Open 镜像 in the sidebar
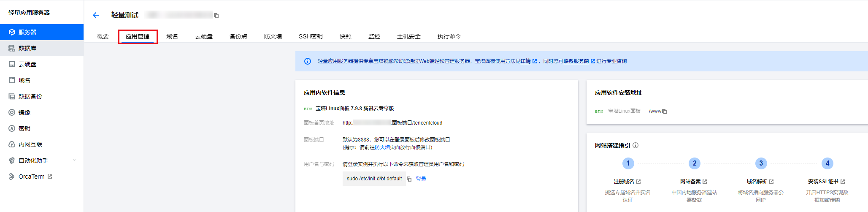This screenshot has height=212, width=868. point(42,112)
